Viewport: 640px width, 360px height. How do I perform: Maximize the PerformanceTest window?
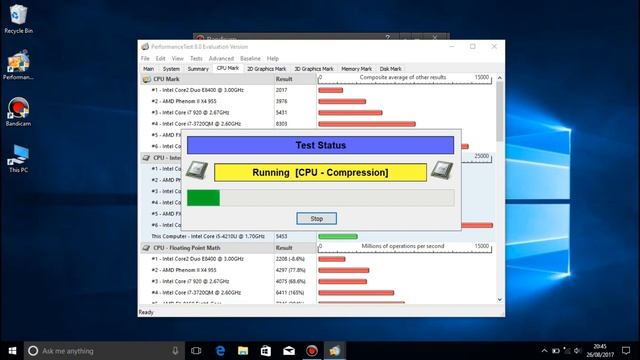[473, 47]
